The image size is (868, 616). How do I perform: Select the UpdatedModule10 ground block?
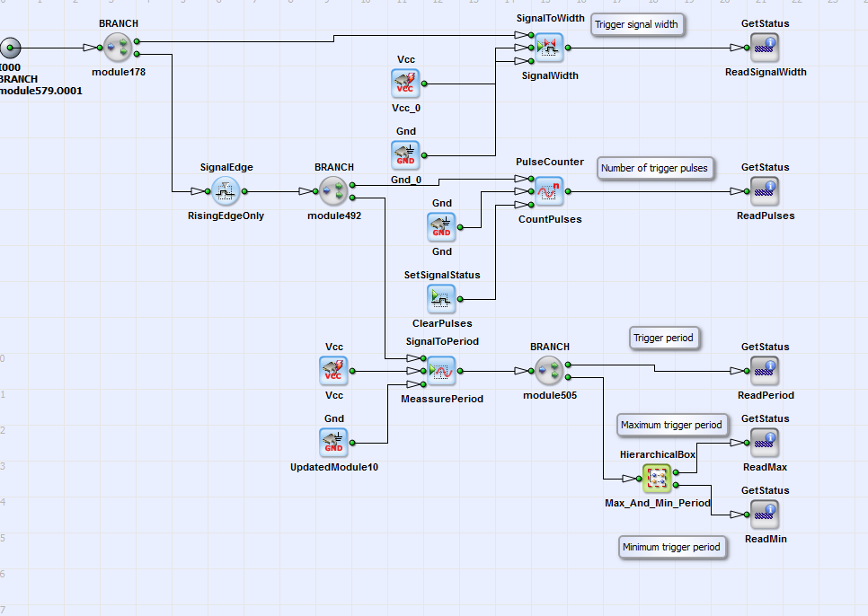333,442
